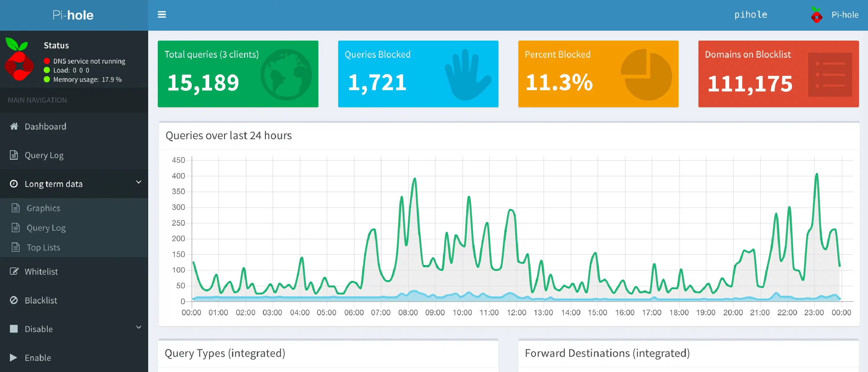Image resolution: width=868 pixels, height=372 pixels.
Task: Click the red Domains on Blocklist card
Action: (x=778, y=74)
